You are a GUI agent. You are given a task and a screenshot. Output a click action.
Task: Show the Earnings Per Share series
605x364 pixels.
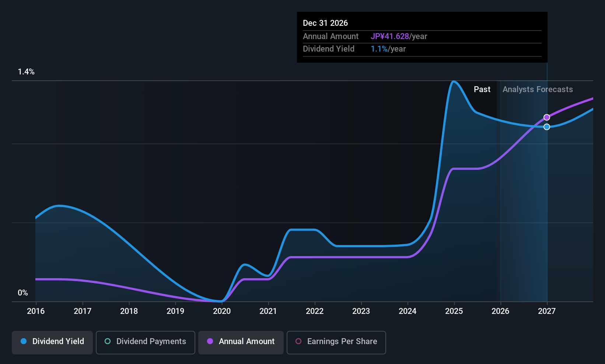point(336,342)
